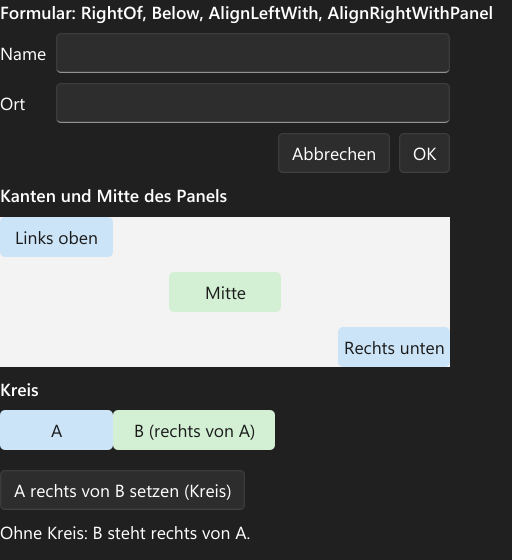Click the Kreis heading
This screenshot has width=512, height=560.
[19, 390]
